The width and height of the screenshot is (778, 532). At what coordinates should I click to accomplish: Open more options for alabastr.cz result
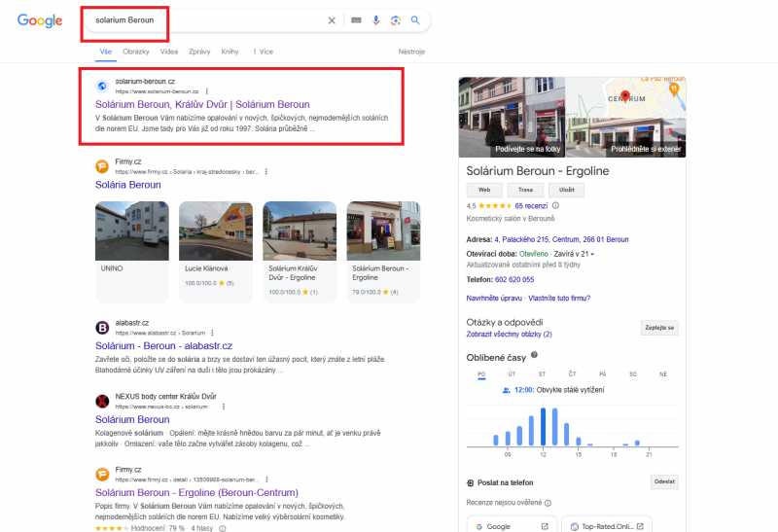(x=212, y=333)
